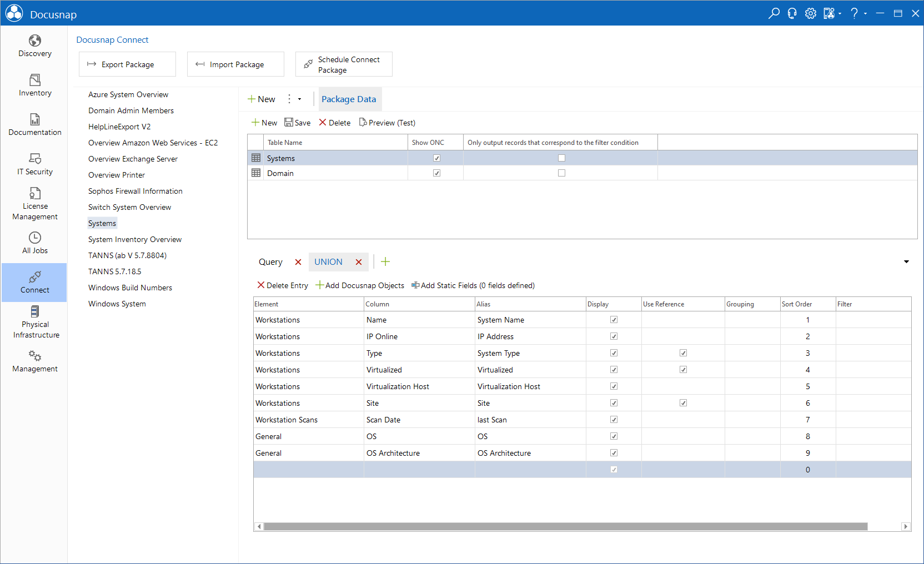Switch to the Query tab
The height and width of the screenshot is (564, 924).
pyautogui.click(x=270, y=261)
